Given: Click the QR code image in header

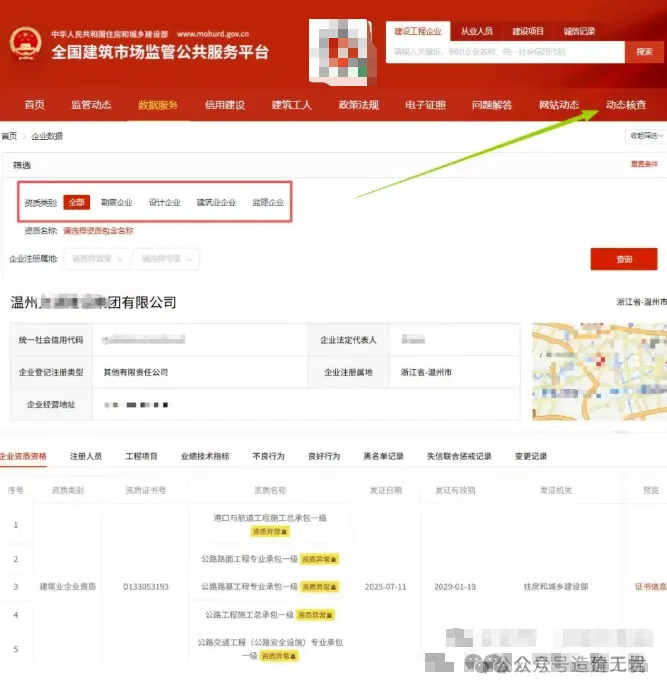Looking at the screenshot, I should pyautogui.click(x=341, y=52).
